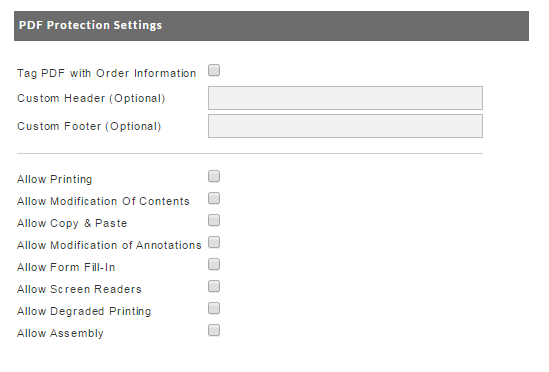Enable Allow Screen Readers checkbox
This screenshot has height=372, width=549.
pos(214,286)
